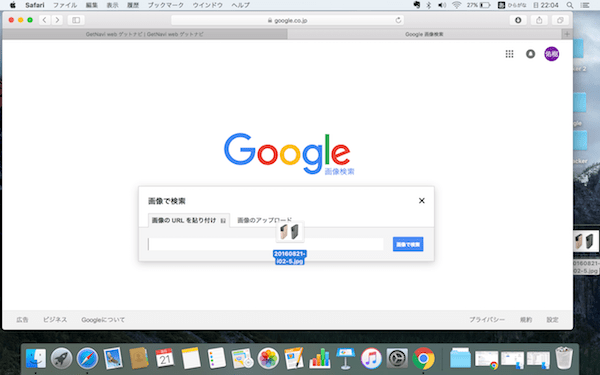Toggle the Safari sidebar button
Image resolution: width=600 pixels, height=375 pixels.
76,20
